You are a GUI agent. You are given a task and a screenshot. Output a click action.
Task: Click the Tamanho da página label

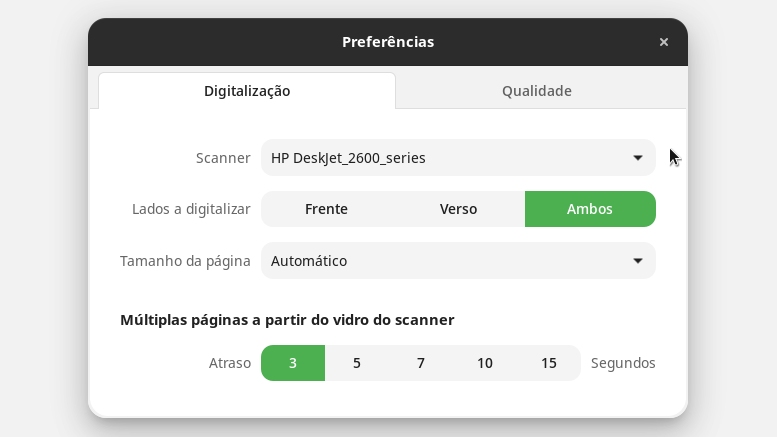click(x=185, y=261)
